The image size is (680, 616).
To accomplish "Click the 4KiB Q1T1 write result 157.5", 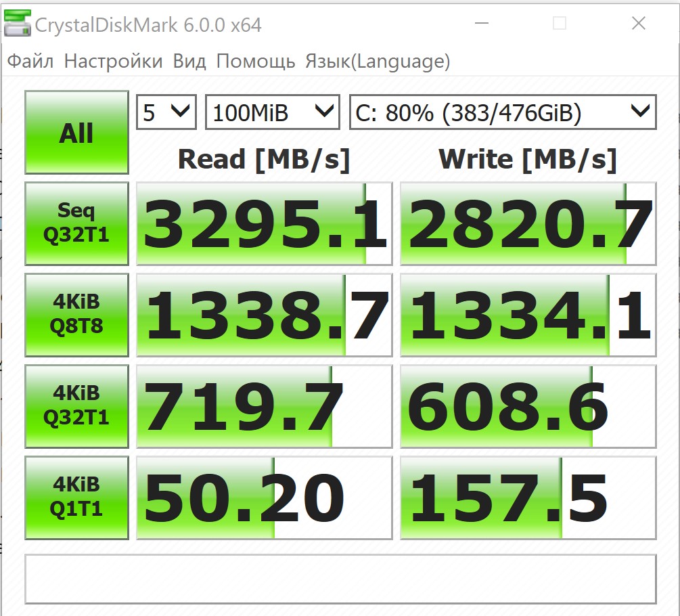I will (528, 498).
